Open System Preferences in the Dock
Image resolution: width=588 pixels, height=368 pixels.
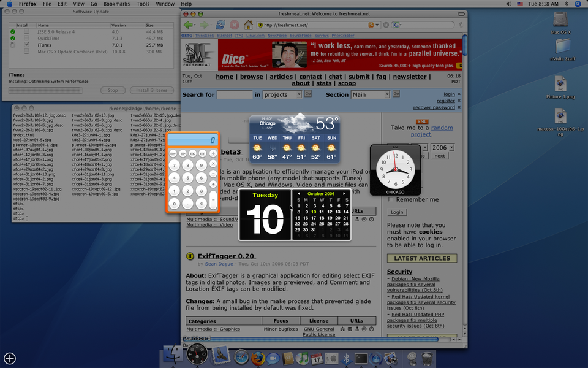point(331,358)
